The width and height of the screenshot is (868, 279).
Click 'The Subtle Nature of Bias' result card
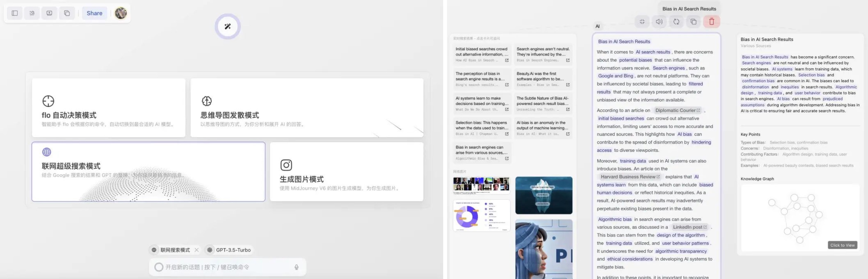(x=543, y=104)
